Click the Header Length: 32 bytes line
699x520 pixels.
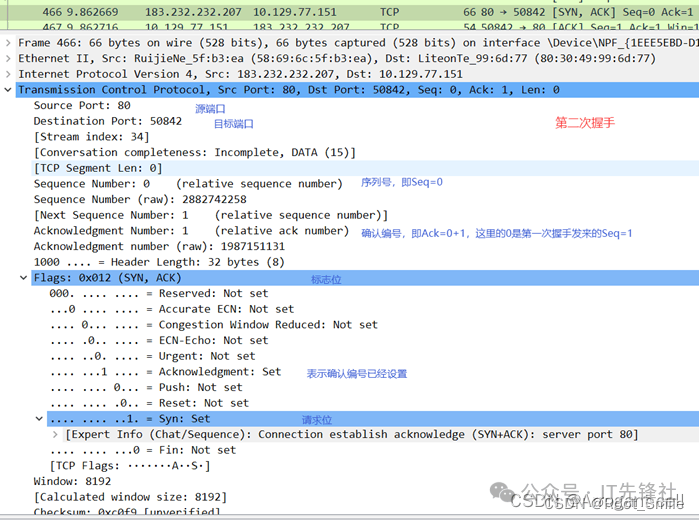[x=159, y=262]
